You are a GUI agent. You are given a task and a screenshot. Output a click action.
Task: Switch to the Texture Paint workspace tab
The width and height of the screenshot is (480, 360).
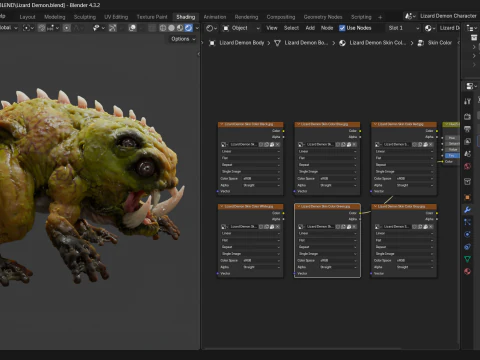pyautogui.click(x=152, y=17)
